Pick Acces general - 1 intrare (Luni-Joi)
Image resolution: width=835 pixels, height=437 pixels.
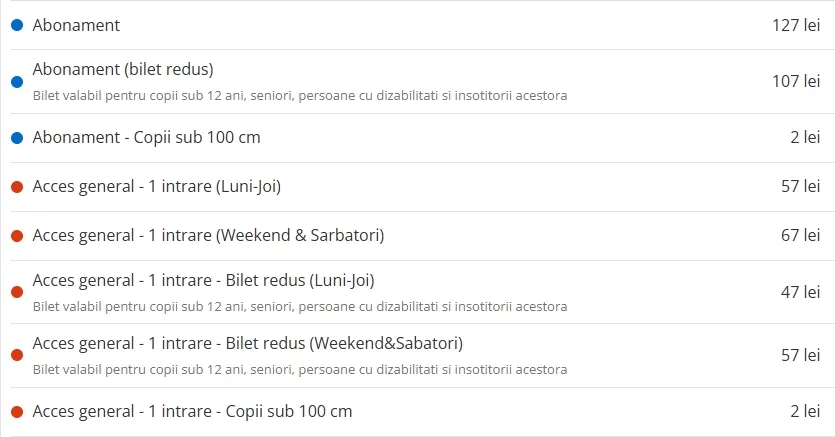tap(157, 186)
